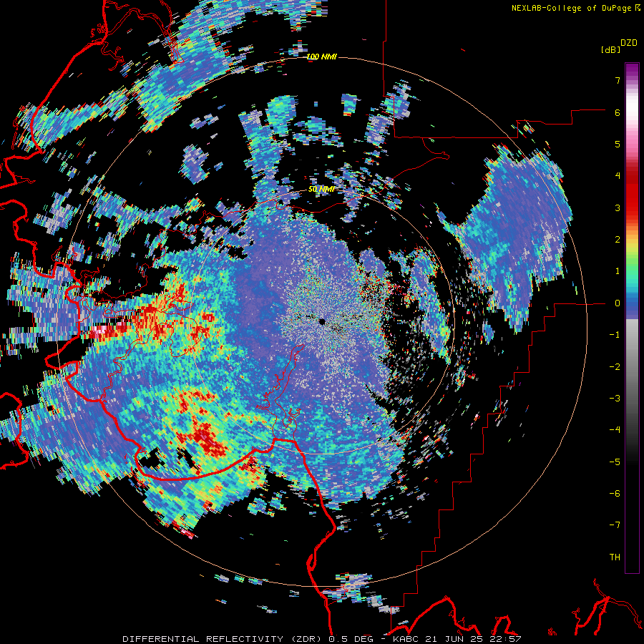Click the -6 dB value on the color scale
This screenshot has width=644, height=644.
coord(615,494)
